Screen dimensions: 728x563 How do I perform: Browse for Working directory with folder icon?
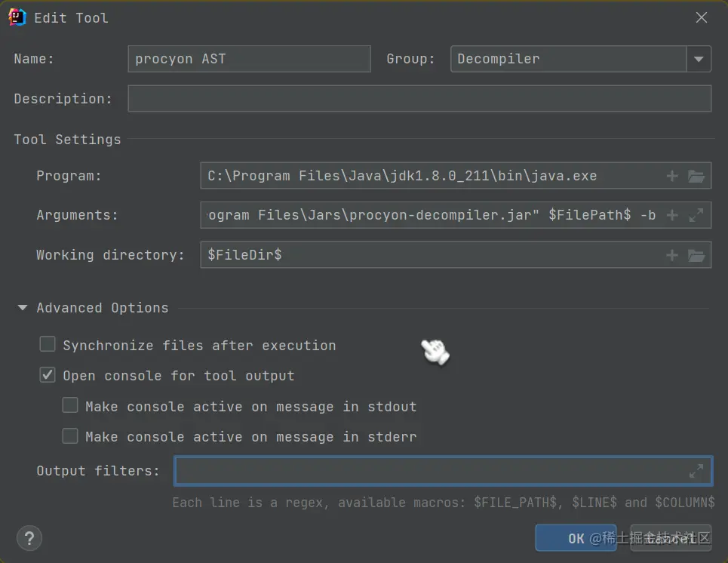695,254
